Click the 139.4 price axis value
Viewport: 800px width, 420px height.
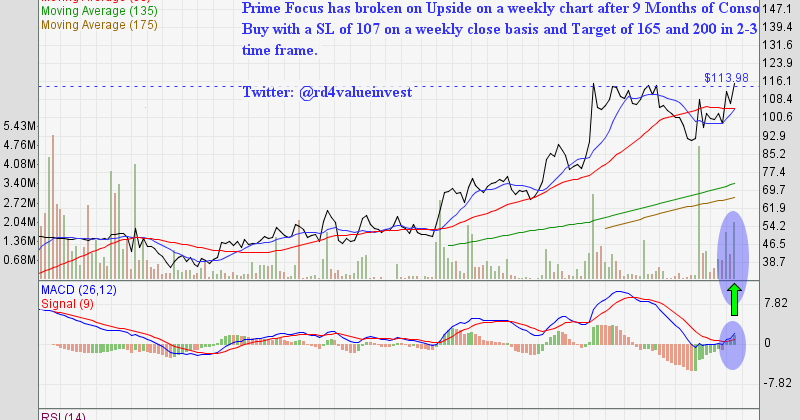pos(777,27)
